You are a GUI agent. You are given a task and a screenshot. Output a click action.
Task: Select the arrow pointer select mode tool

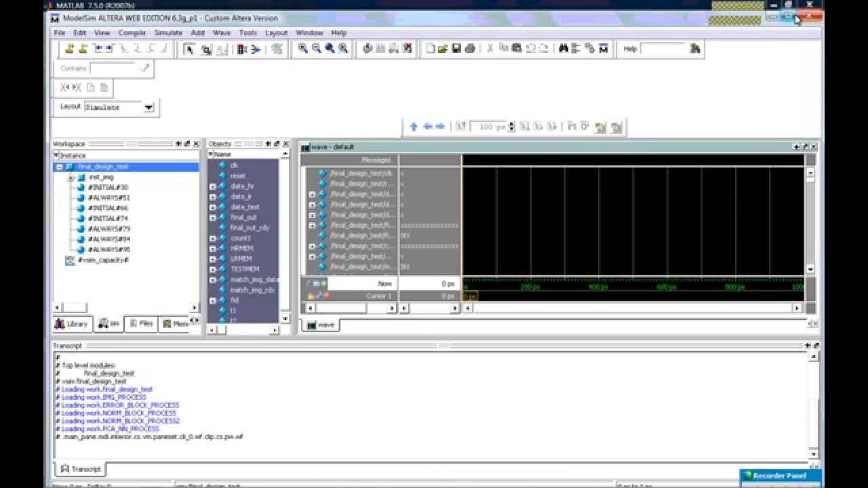pos(189,49)
